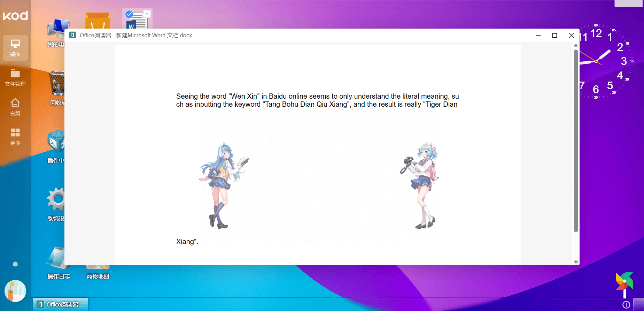Click the kod logo in the sidebar
Screen dimensions: 644x311
[15, 16]
